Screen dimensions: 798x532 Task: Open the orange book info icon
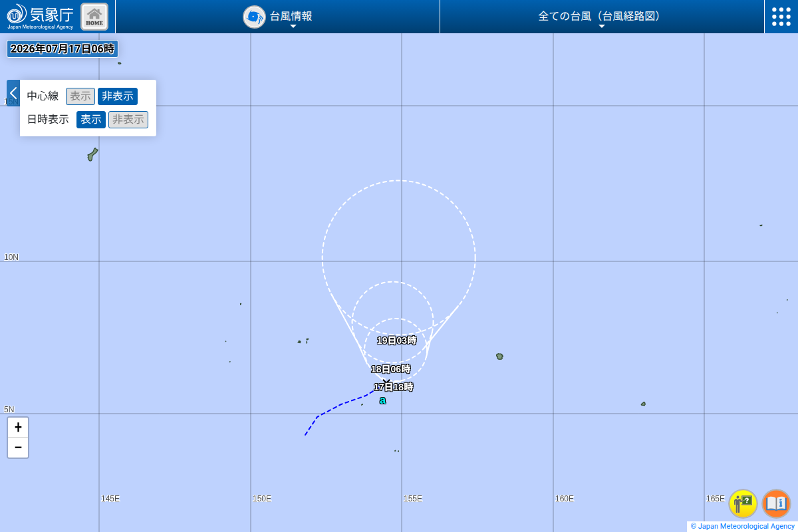click(776, 503)
